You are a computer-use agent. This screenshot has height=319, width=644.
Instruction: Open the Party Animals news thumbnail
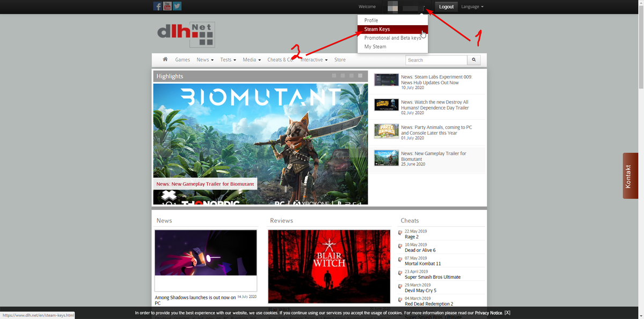pyautogui.click(x=386, y=131)
